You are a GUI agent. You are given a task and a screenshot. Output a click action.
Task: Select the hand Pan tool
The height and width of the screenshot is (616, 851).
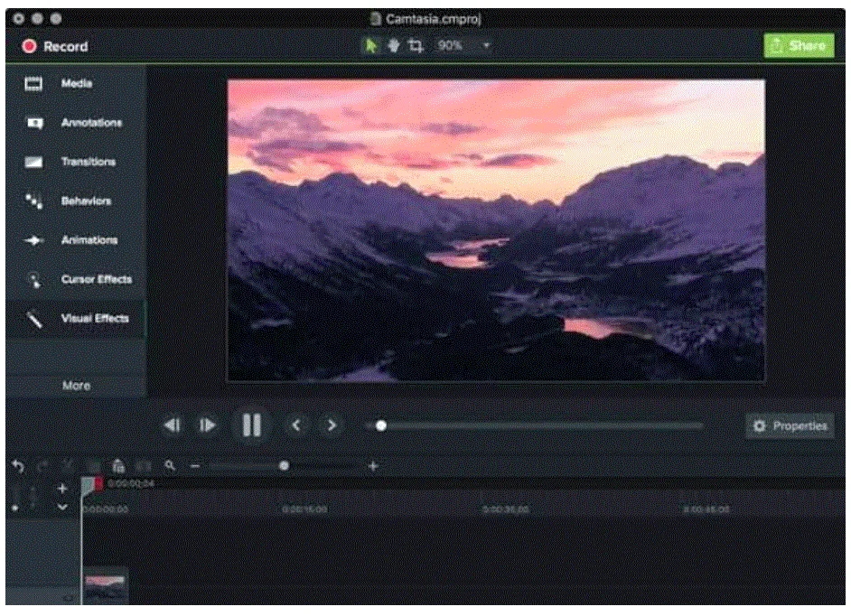(394, 46)
